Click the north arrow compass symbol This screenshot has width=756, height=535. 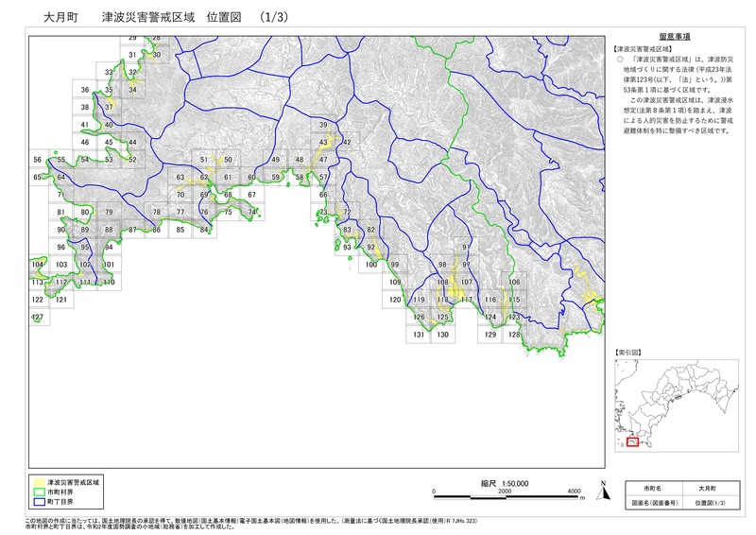599,490
